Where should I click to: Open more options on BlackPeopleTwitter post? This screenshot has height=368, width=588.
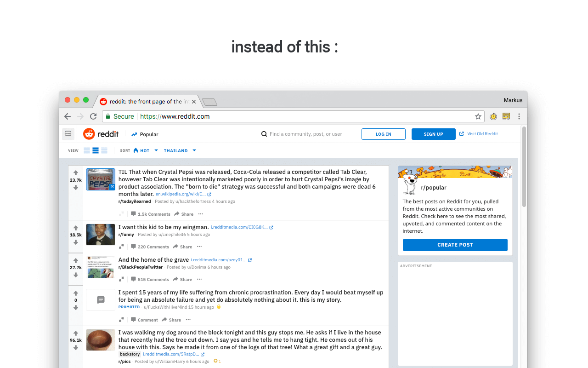199,279
